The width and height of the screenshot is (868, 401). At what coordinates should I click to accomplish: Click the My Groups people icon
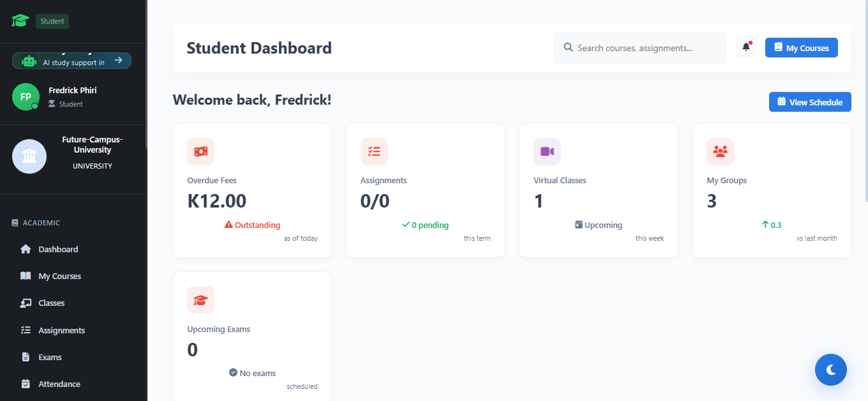click(x=720, y=151)
